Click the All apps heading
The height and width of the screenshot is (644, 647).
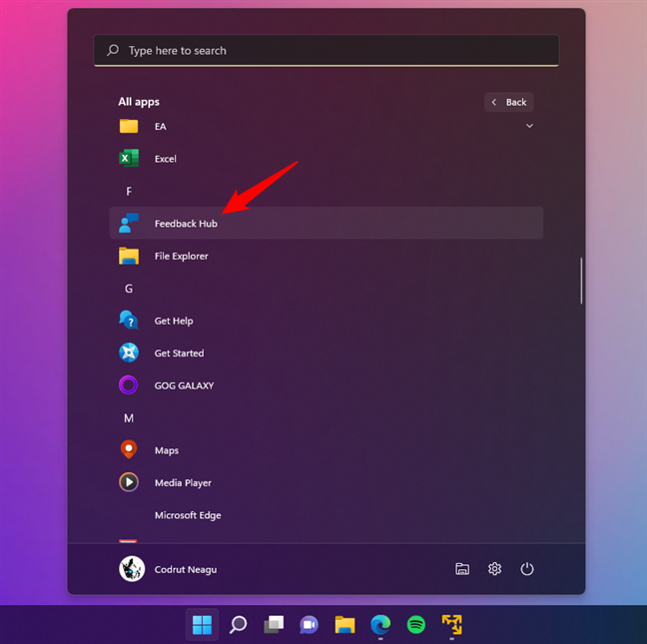pos(139,102)
